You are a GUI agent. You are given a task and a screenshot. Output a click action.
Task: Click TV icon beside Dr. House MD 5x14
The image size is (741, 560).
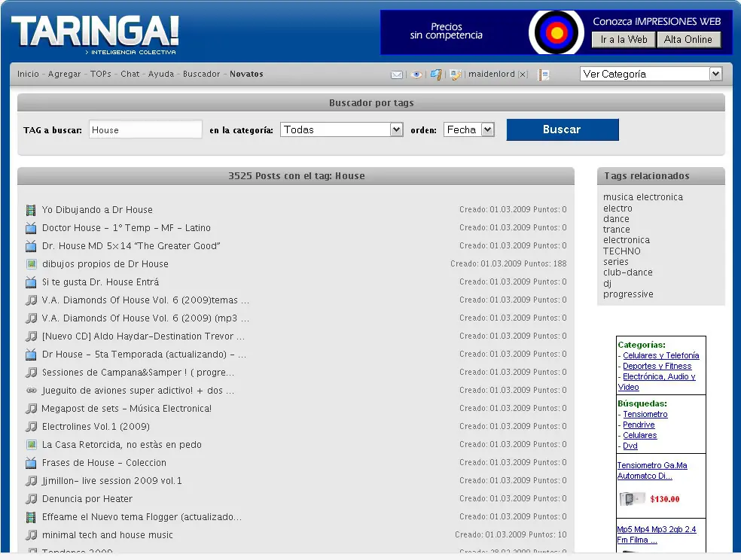pos(31,246)
